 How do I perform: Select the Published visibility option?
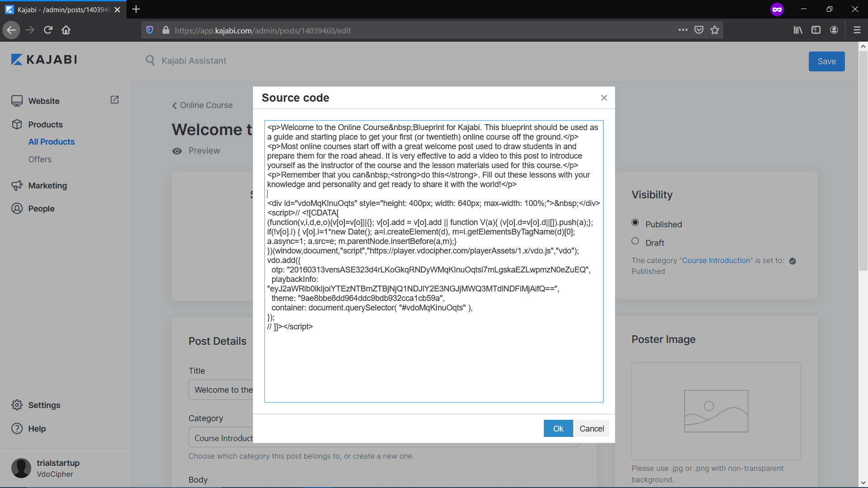click(x=635, y=223)
